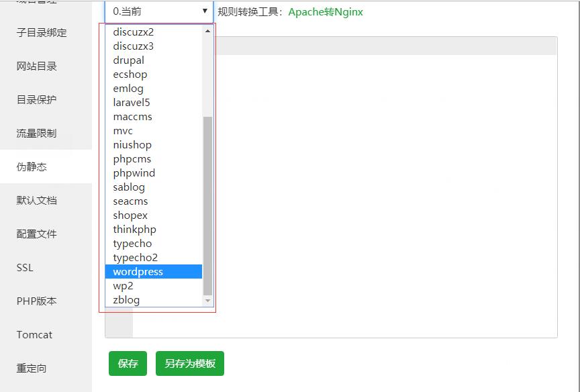Choose typecho2 rewrite template
The image size is (580, 392).
pos(135,258)
